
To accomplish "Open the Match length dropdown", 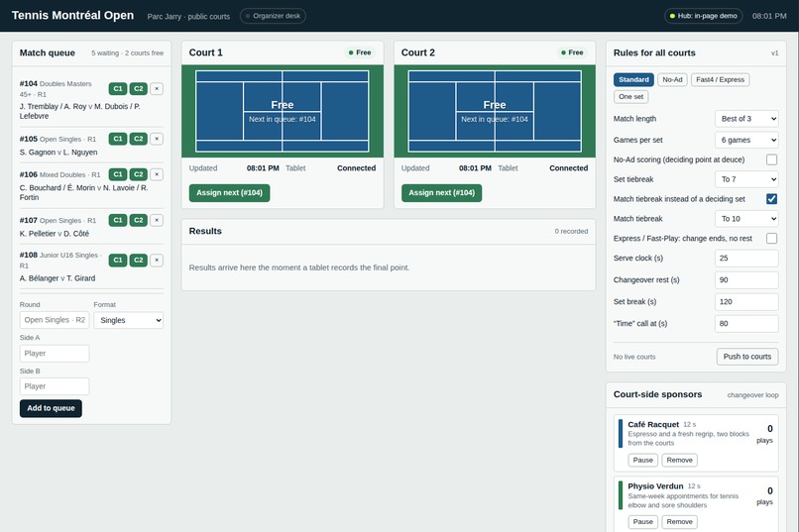I will [746, 119].
